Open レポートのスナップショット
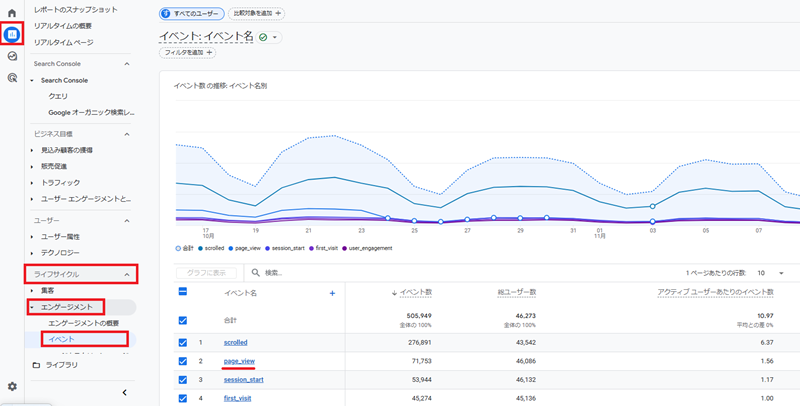Image resolution: width=800 pixels, height=406 pixels. pos(76,10)
